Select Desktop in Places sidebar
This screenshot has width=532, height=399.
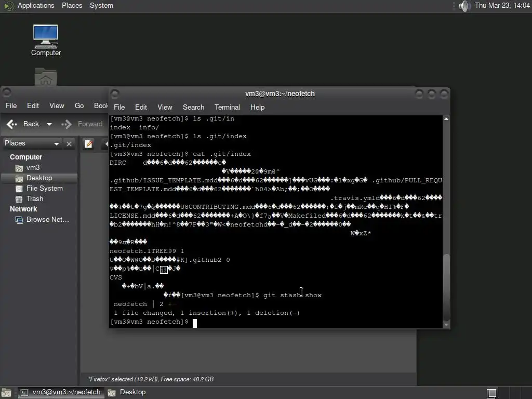tap(39, 178)
